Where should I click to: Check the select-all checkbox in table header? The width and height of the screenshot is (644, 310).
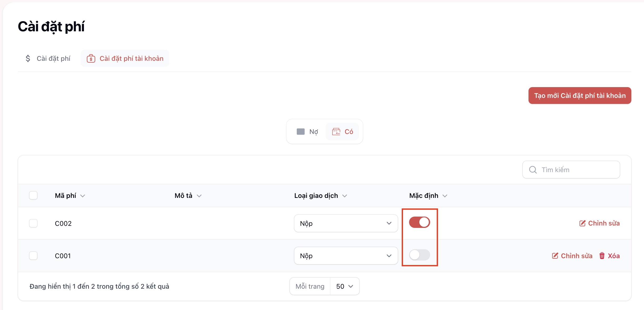point(33,196)
